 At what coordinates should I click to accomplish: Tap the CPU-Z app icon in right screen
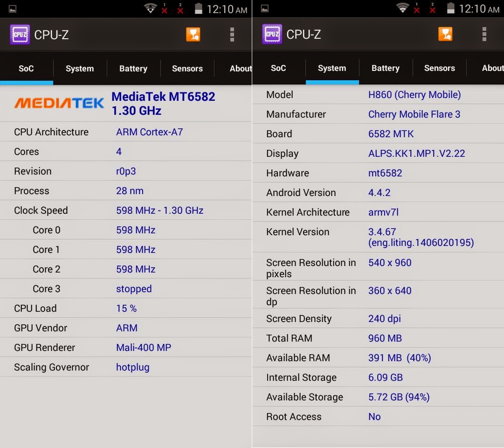272,34
